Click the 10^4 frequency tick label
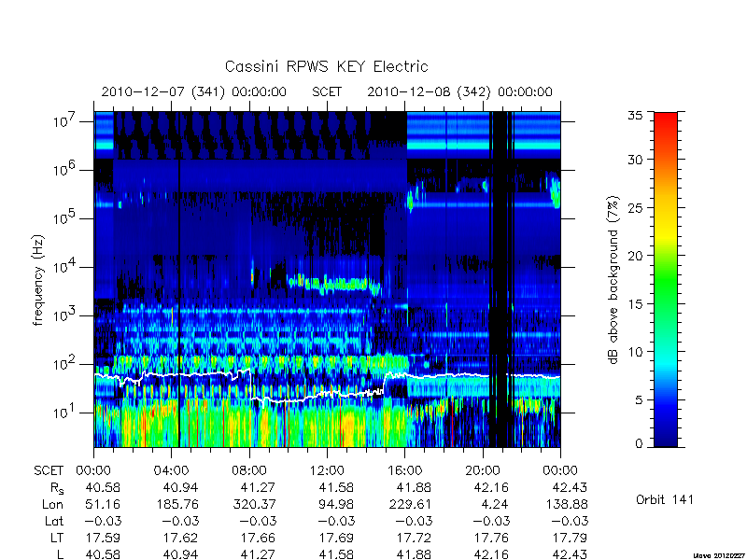The height and width of the screenshot is (560, 747). coord(66,267)
